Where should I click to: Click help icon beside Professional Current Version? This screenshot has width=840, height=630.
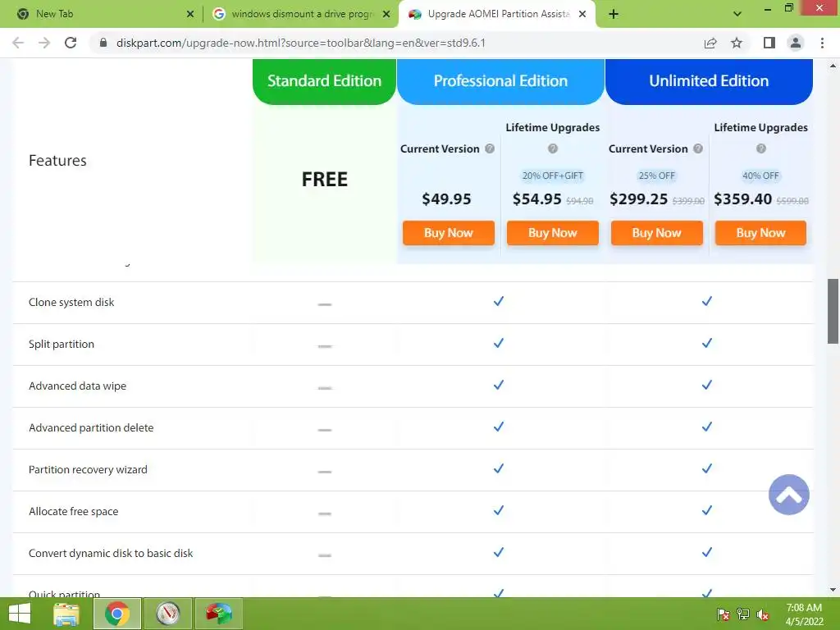(490, 148)
